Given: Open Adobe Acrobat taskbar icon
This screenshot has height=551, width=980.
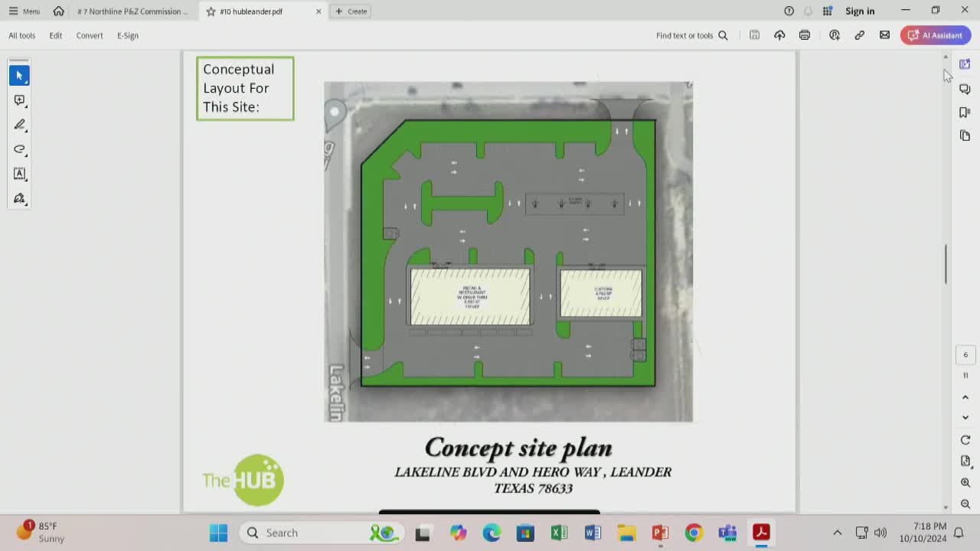Looking at the screenshot, I should point(761,533).
